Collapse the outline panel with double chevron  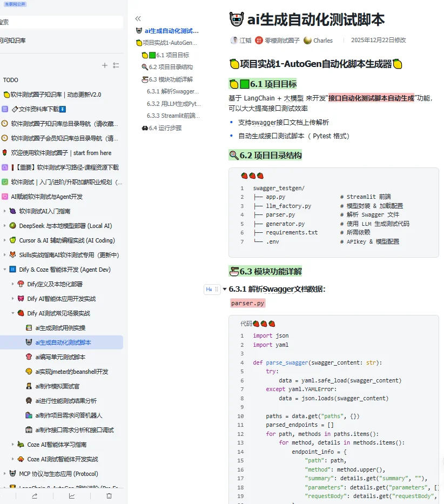[x=138, y=19]
